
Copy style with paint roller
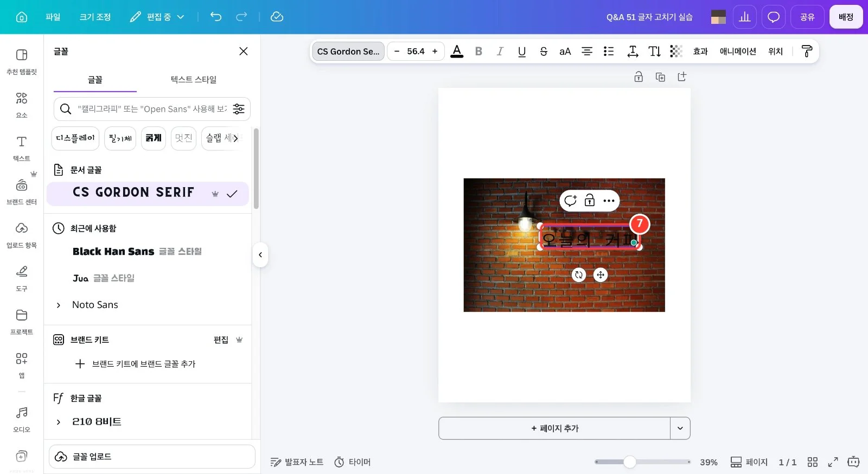click(807, 51)
